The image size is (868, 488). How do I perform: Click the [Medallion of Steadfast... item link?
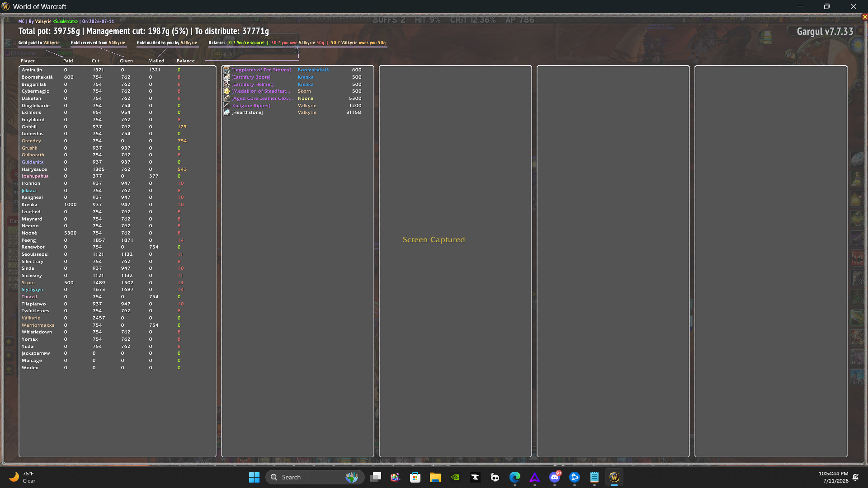[x=261, y=91]
